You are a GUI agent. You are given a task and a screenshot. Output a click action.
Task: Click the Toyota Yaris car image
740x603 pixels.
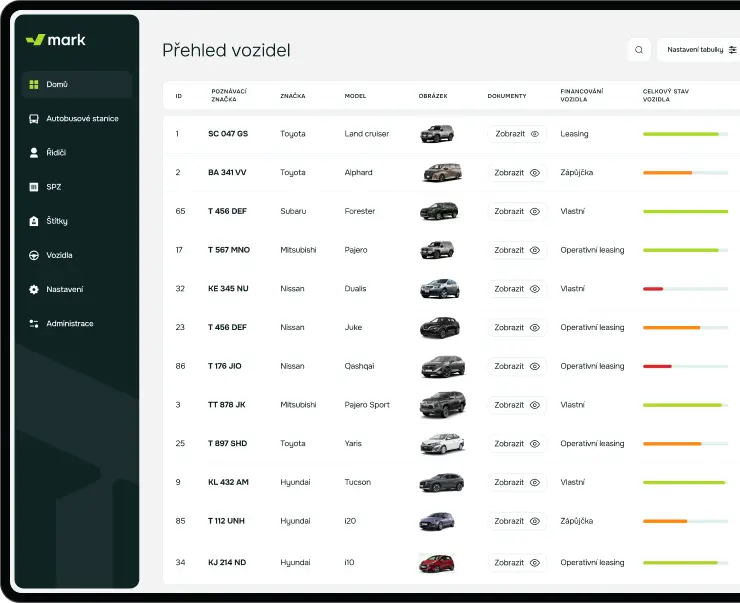click(x=442, y=444)
